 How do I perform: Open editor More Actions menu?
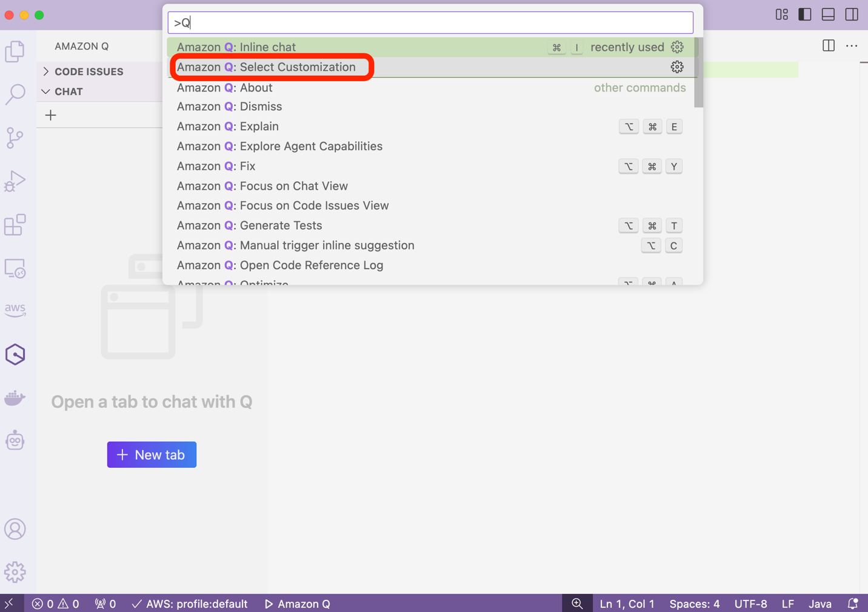point(852,46)
